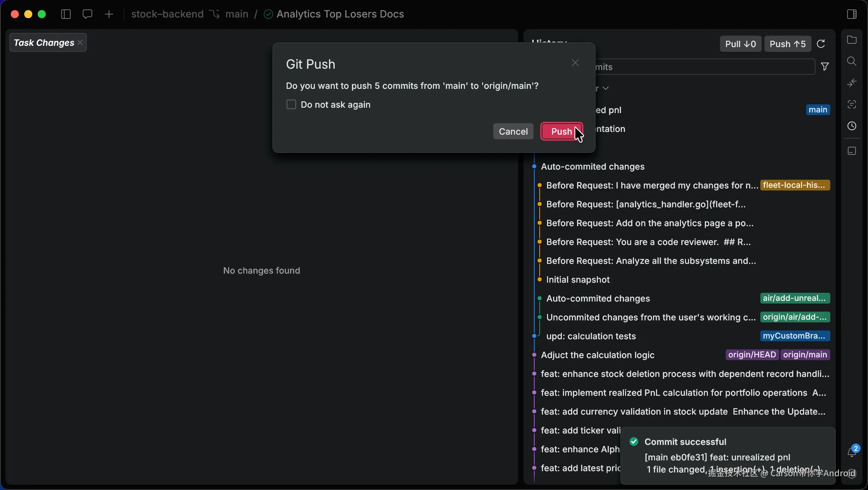The height and width of the screenshot is (490, 868).
Task: Enable the Do not ask again checkbox
Action: point(291,104)
